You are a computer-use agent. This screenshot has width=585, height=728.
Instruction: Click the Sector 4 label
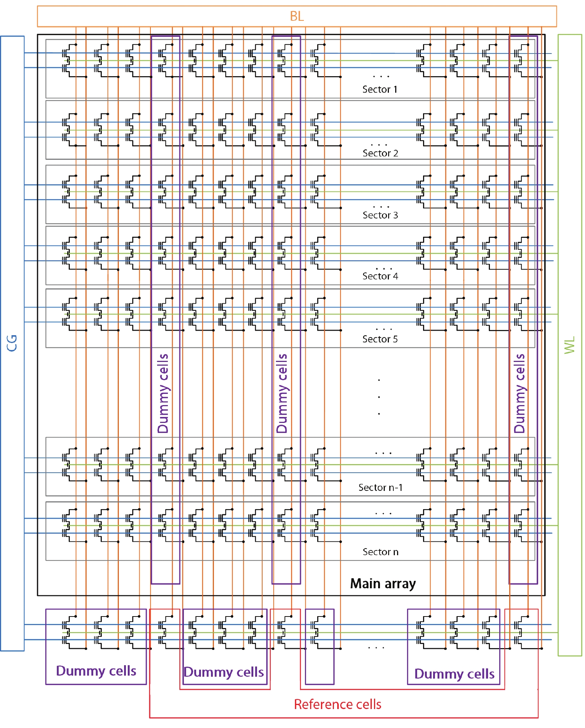coord(380,276)
